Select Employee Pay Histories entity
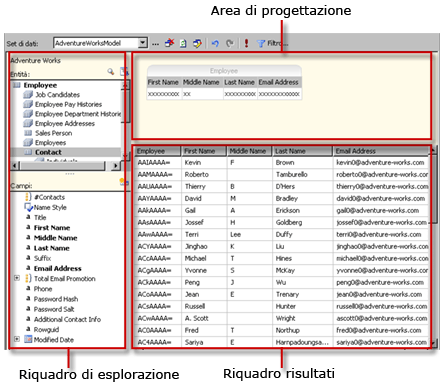445x386 pixels. (68, 104)
